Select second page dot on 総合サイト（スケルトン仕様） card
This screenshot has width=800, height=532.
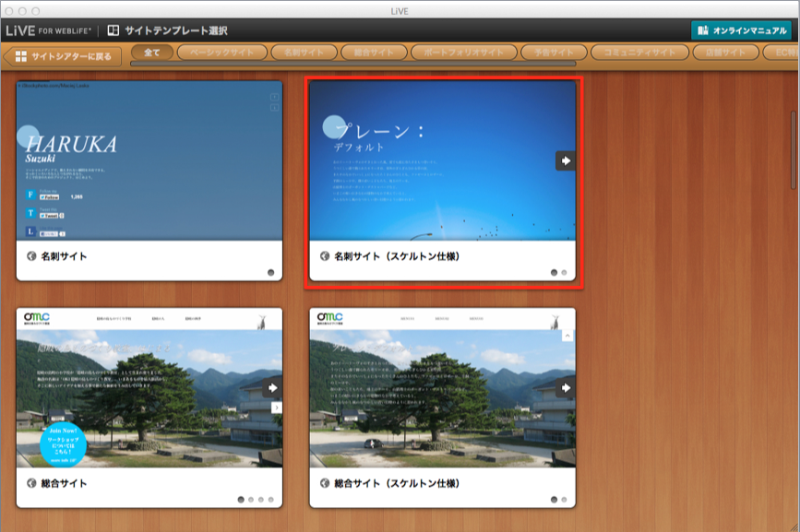coord(564,500)
